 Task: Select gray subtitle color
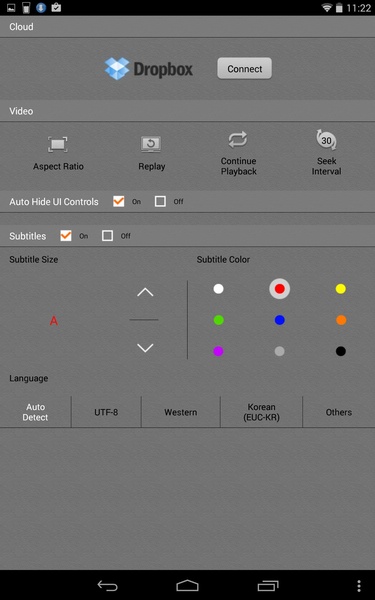[280, 351]
